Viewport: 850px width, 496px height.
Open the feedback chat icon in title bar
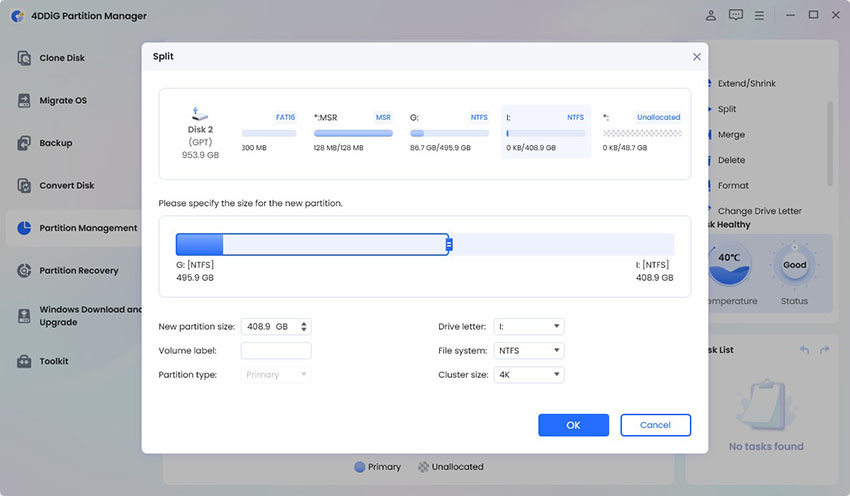(x=736, y=15)
